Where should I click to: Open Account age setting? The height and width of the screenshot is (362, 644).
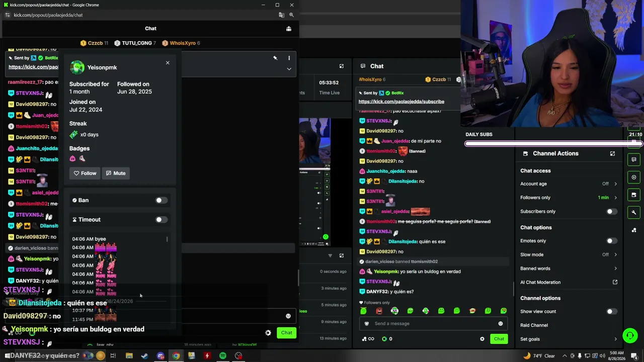[x=569, y=184]
